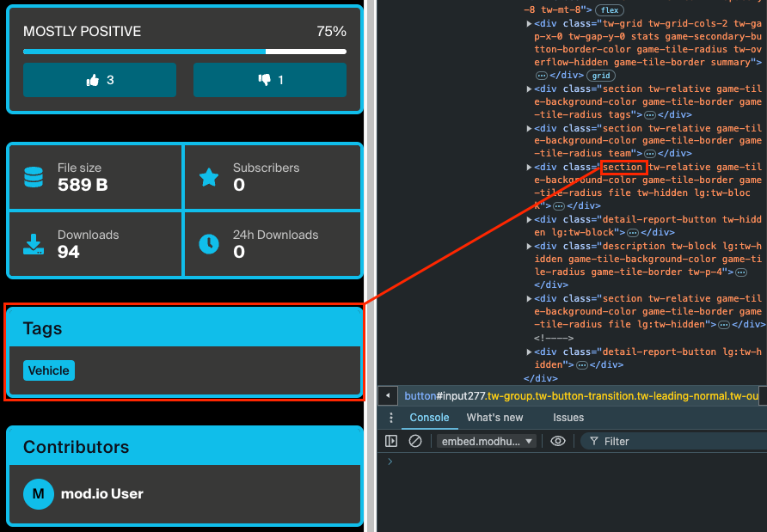Toggle the console sidebar

click(x=391, y=441)
